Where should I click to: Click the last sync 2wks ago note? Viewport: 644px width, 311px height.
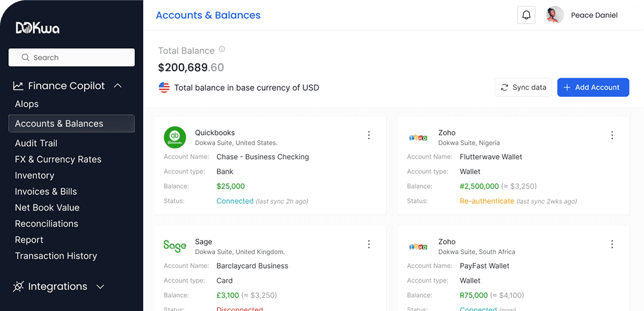point(547,202)
